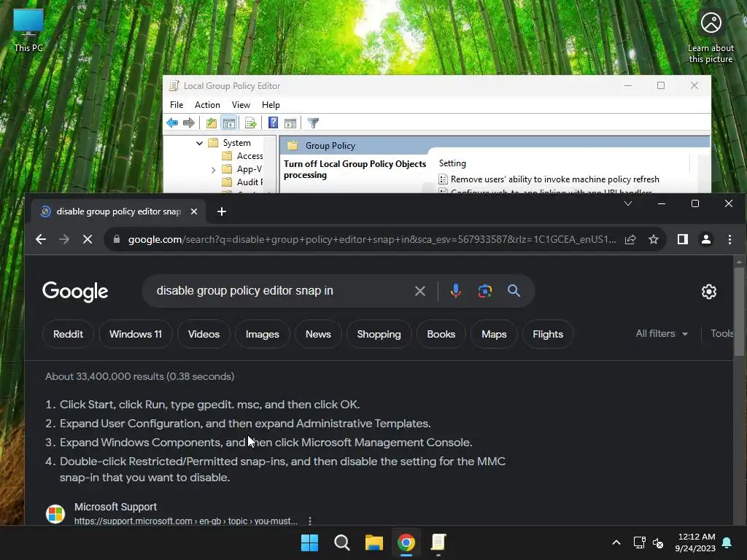Click blue Help icon in policy editor toolbar
Screen dimensions: 747x560
273,122
